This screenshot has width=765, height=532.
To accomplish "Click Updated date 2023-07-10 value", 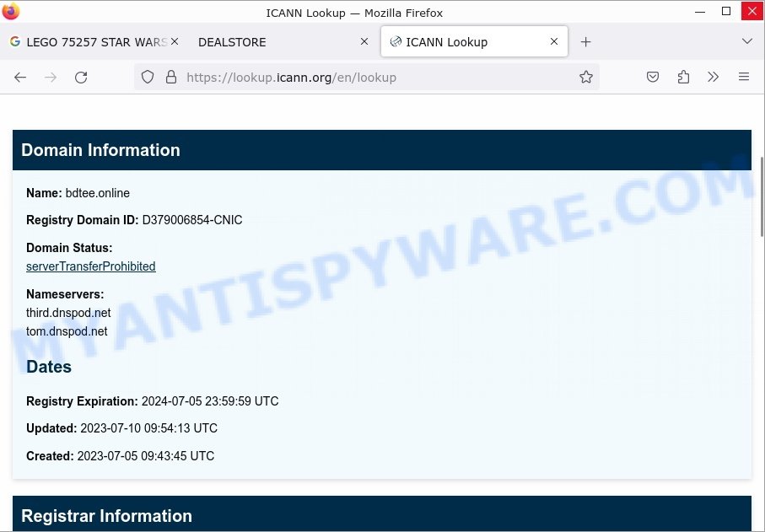I will 148,428.
